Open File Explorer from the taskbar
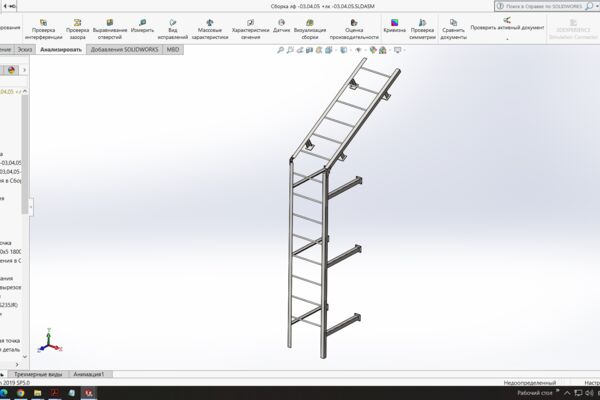Viewport: 600px width, 400px height. coord(38,393)
